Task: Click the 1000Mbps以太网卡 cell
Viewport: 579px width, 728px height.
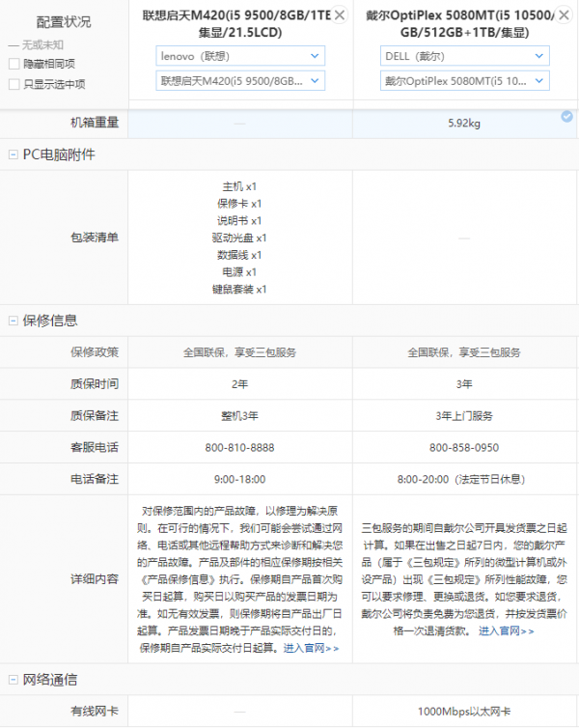Action: (464, 712)
